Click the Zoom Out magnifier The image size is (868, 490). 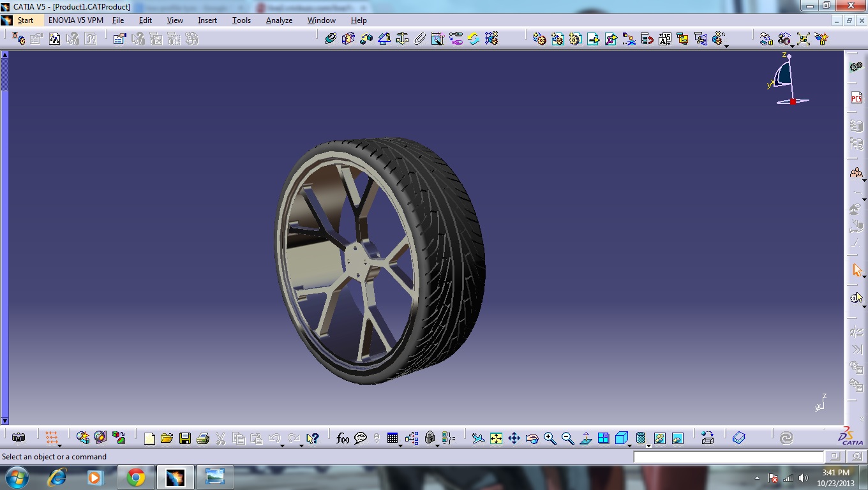(567, 438)
